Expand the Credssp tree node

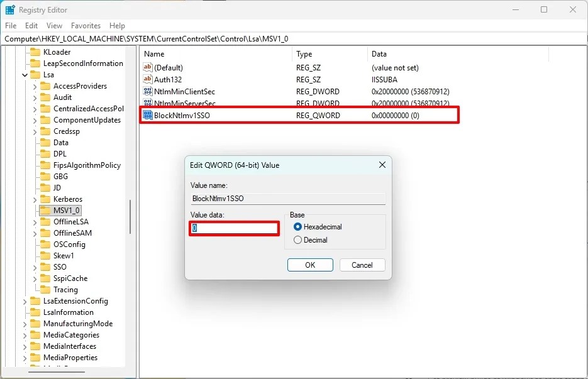35,131
